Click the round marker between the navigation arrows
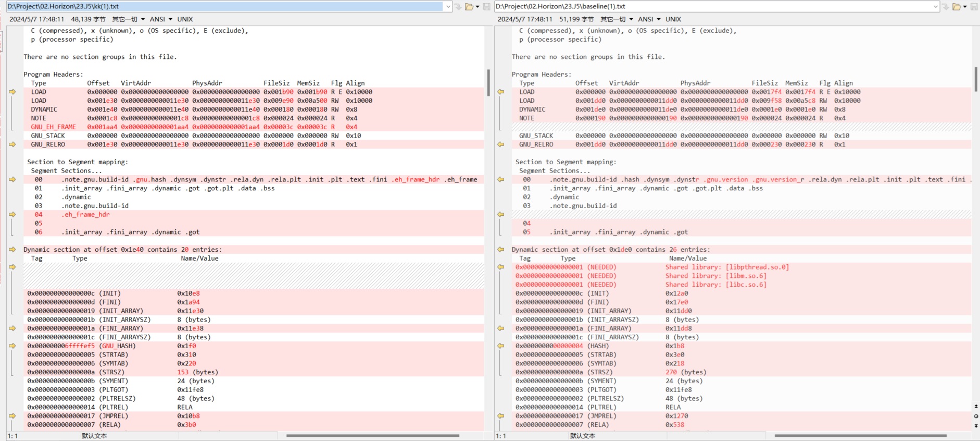980x441 pixels. (976, 416)
